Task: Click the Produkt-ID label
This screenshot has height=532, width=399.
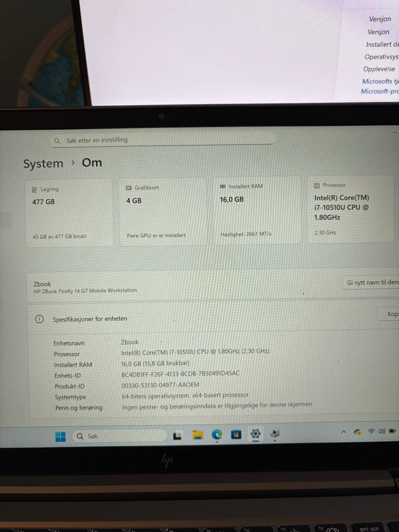Action: tap(69, 386)
